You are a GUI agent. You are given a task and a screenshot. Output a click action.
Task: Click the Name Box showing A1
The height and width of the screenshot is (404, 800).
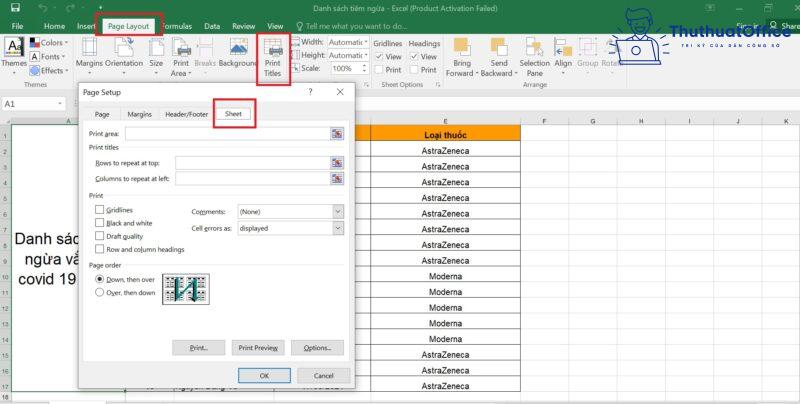(x=33, y=104)
